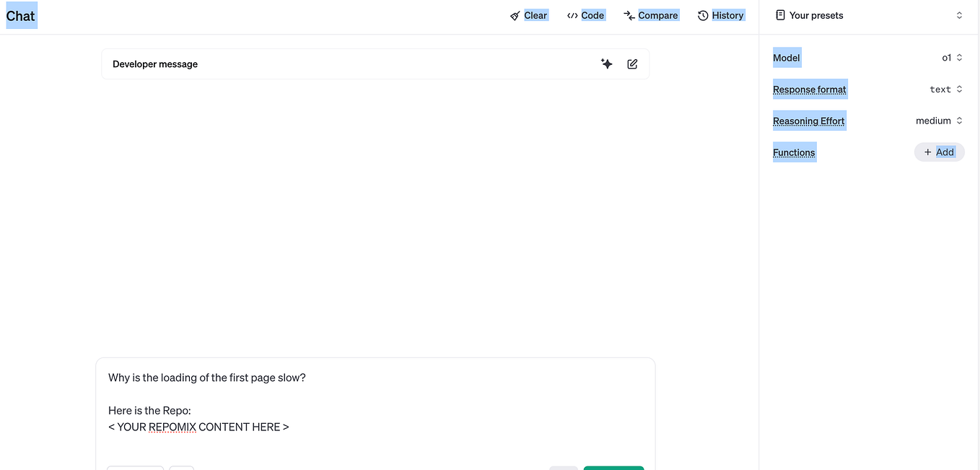Image resolution: width=980 pixels, height=470 pixels.
Task: Click the History clock icon
Action: tap(703, 15)
